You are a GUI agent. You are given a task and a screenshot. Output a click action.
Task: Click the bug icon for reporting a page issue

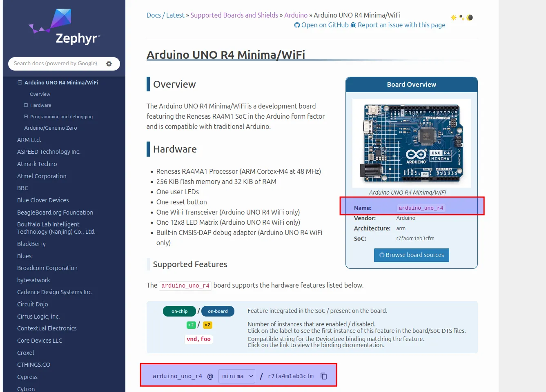[x=353, y=25]
